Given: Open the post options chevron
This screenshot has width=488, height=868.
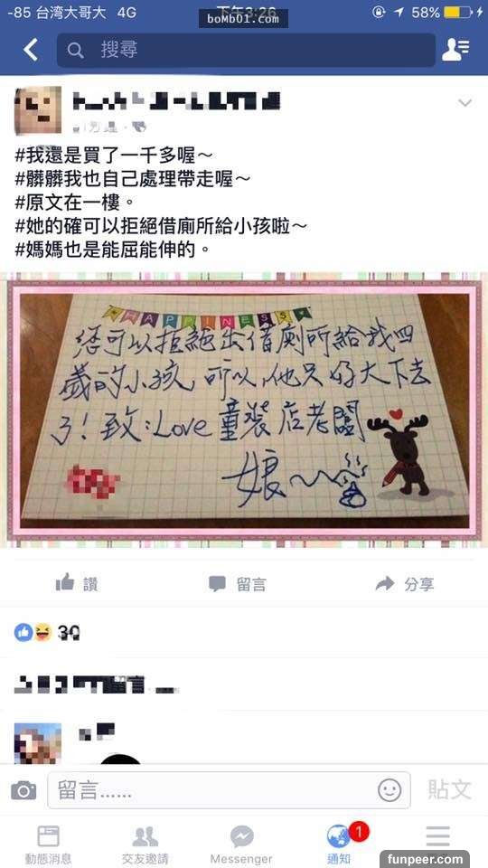Looking at the screenshot, I should pyautogui.click(x=465, y=103).
